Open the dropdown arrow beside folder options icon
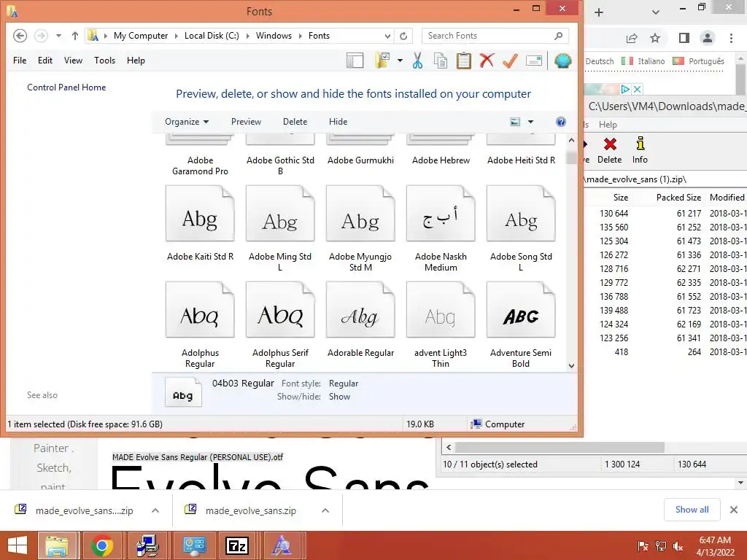The width and height of the screenshot is (747, 560). (x=400, y=61)
